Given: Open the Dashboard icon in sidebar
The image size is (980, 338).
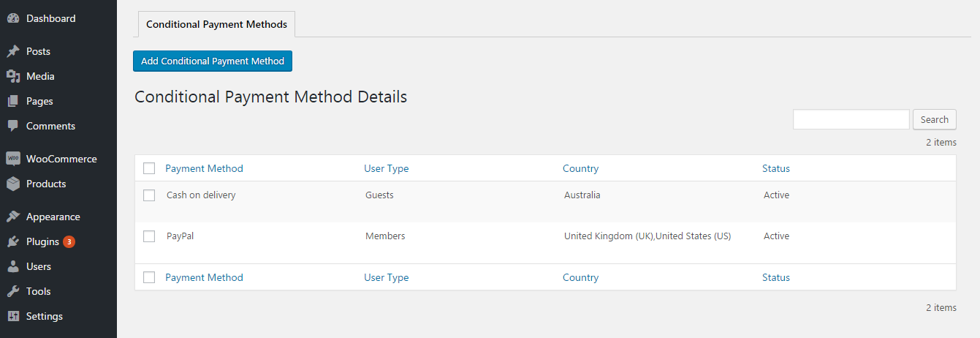Looking at the screenshot, I should pyautogui.click(x=12, y=18).
